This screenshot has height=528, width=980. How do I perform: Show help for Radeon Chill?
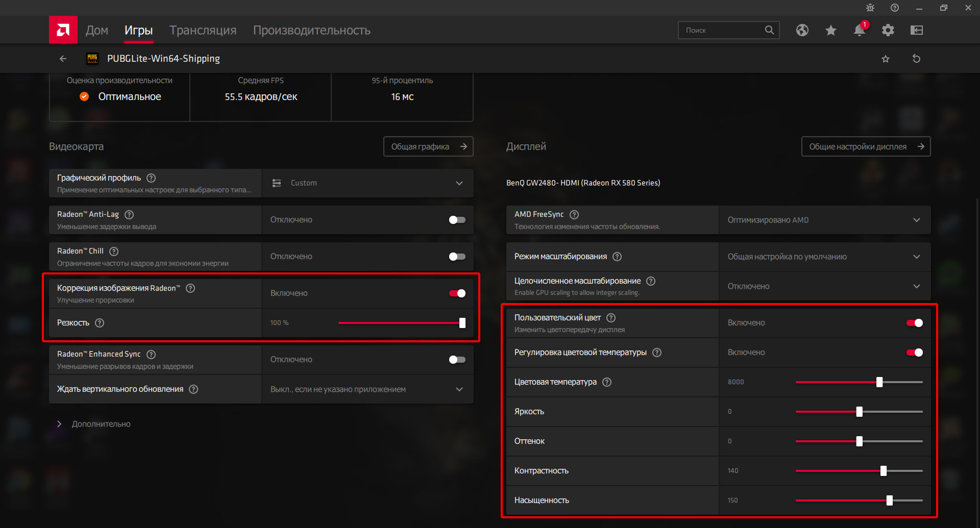click(114, 252)
